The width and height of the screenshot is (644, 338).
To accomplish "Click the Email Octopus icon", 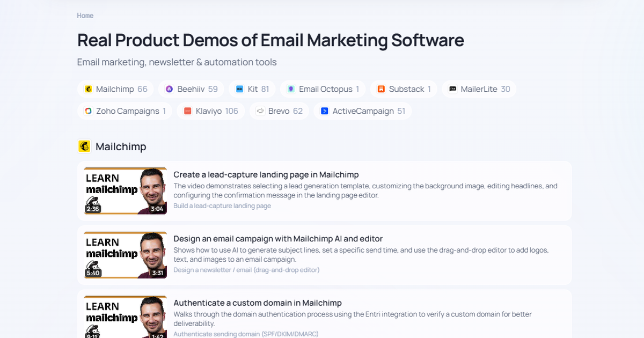I will [x=291, y=89].
